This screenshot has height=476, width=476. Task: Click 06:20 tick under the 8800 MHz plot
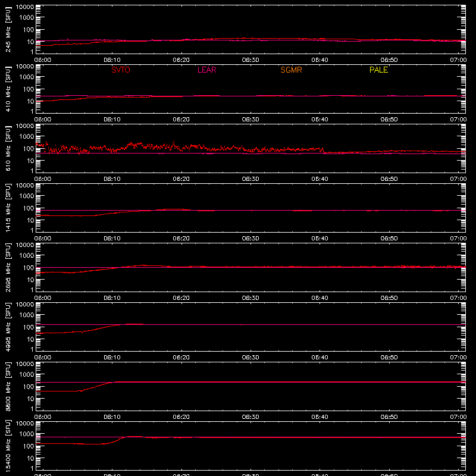coord(181,417)
